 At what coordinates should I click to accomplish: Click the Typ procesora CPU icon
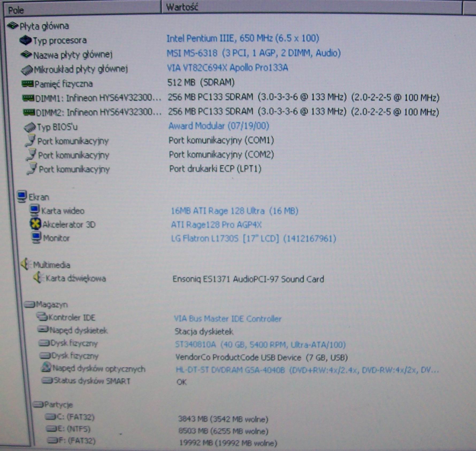[25, 40]
